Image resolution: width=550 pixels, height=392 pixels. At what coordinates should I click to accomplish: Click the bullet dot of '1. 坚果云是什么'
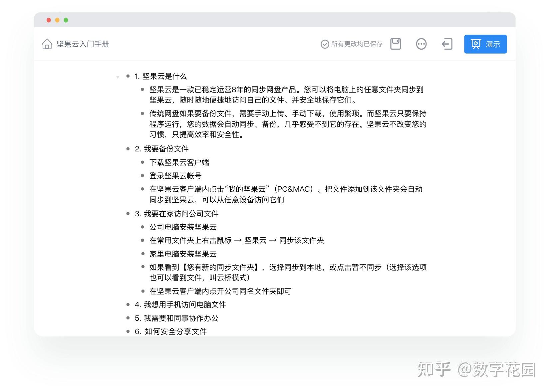tap(128, 76)
